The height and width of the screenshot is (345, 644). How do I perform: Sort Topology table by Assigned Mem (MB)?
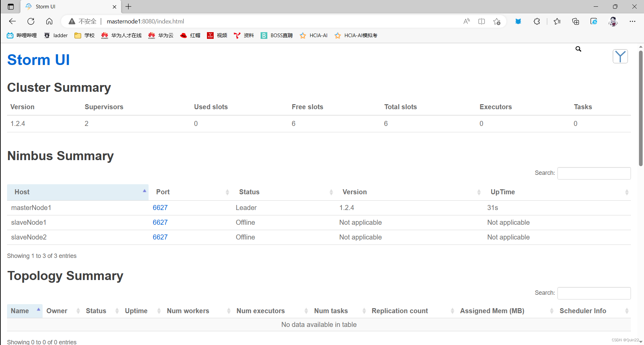(x=506, y=311)
